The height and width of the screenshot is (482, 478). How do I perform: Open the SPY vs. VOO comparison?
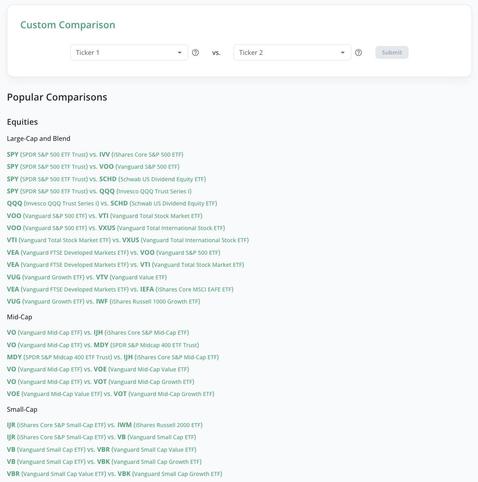tap(93, 167)
